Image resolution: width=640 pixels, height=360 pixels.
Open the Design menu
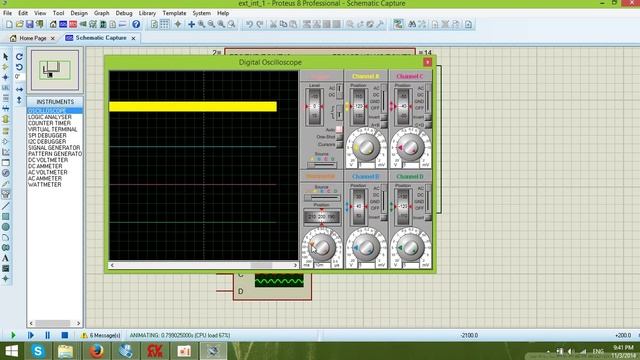click(79, 13)
